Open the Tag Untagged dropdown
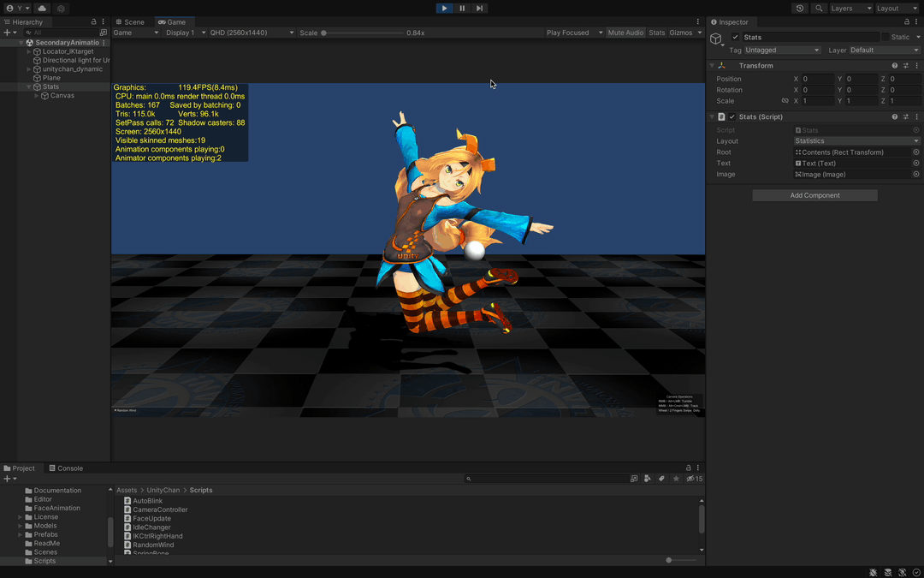The width and height of the screenshot is (924, 578). coord(782,51)
